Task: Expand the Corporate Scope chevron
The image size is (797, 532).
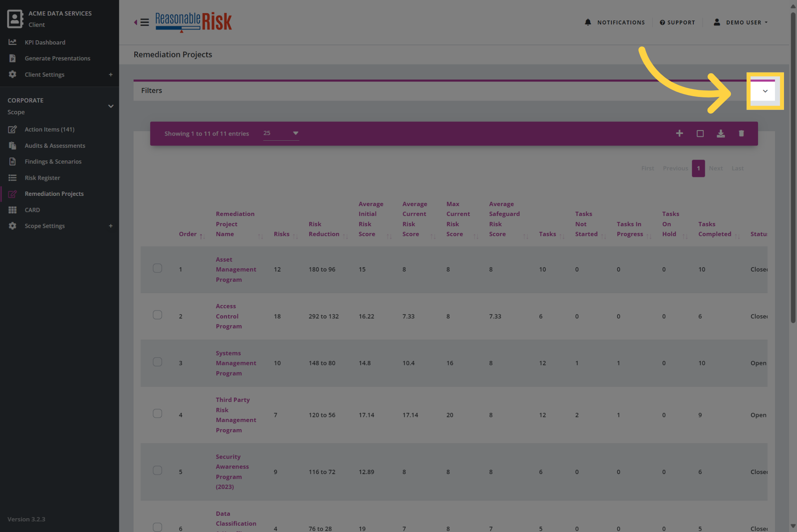Action: pyautogui.click(x=111, y=106)
